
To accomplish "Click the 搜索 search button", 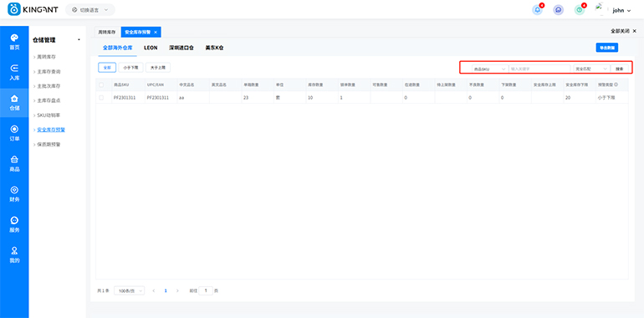I will pos(620,69).
